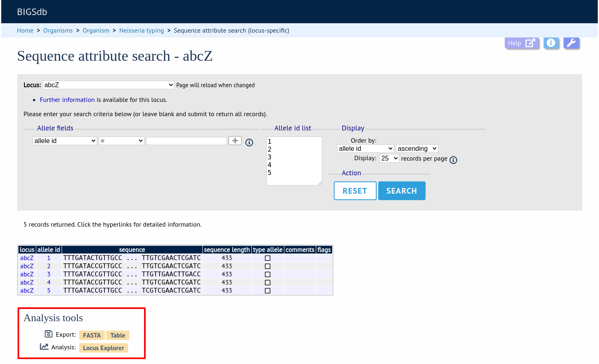
Task: Open abcZ locus link in allele 1 row
Action: tap(27, 258)
